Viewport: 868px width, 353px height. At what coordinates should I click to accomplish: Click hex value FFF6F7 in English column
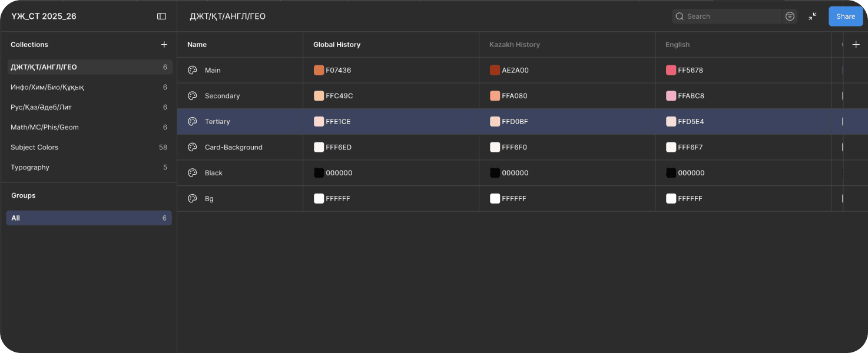click(690, 147)
